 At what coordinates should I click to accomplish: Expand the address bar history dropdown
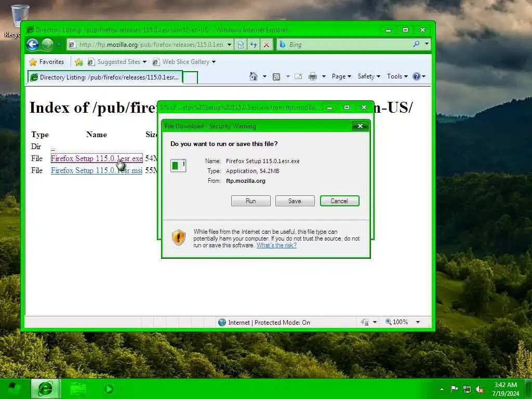pos(229,45)
